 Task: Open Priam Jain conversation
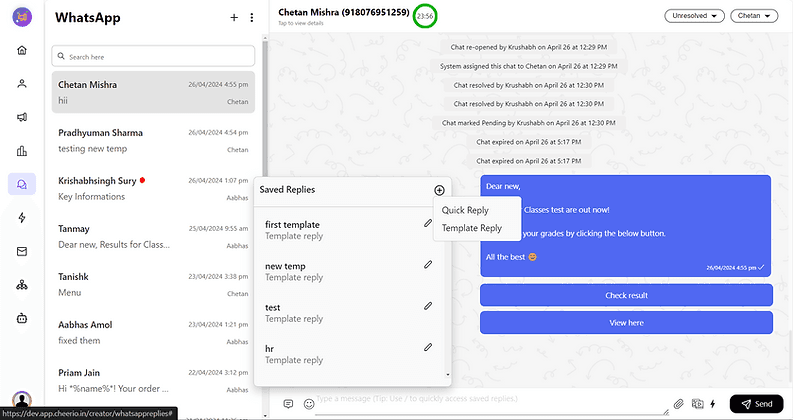153,381
